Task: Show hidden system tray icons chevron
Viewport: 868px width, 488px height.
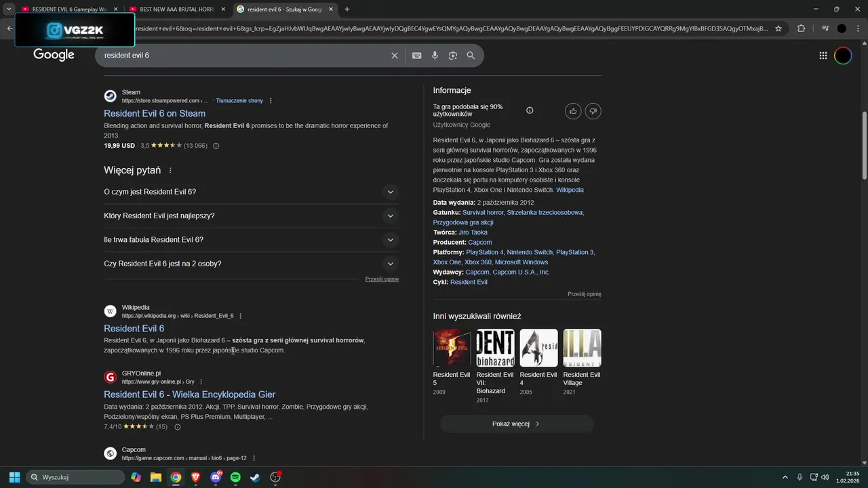Action: pyautogui.click(x=785, y=477)
